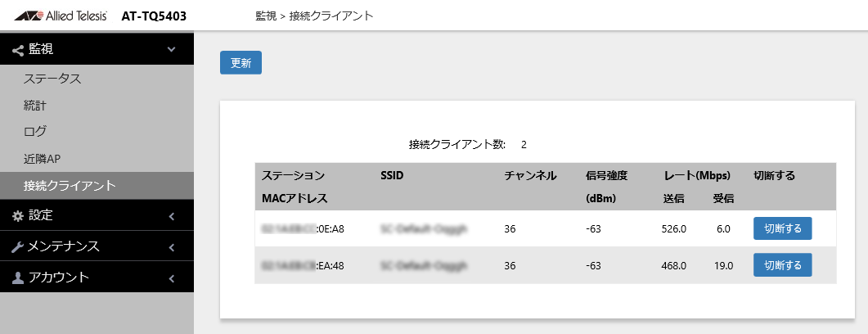Expand the 設定 menu chevron
The image size is (868, 334).
171,216
